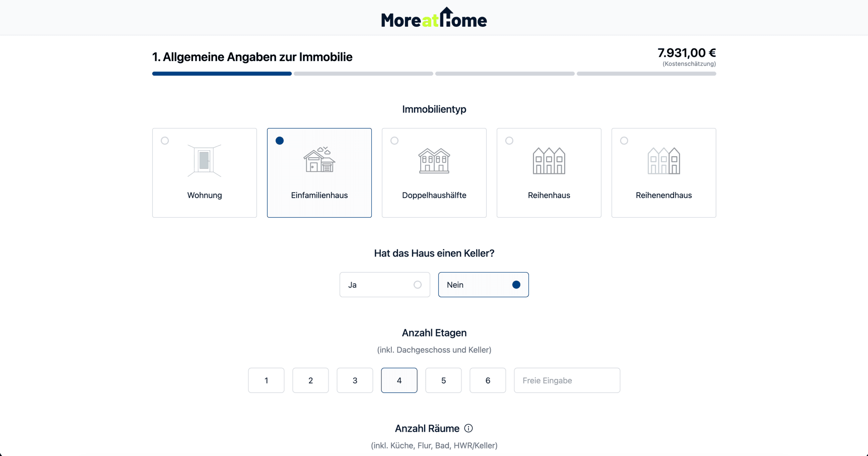This screenshot has height=456, width=868.
Task: Choose the Reihenhaus radio button
Action: coord(509,141)
